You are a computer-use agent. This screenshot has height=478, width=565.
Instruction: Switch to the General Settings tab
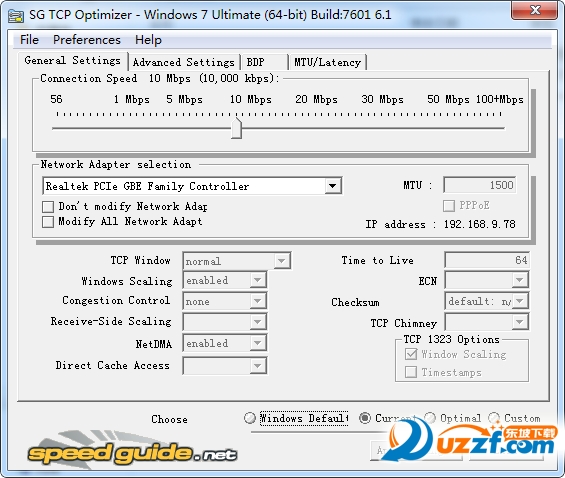(72, 61)
